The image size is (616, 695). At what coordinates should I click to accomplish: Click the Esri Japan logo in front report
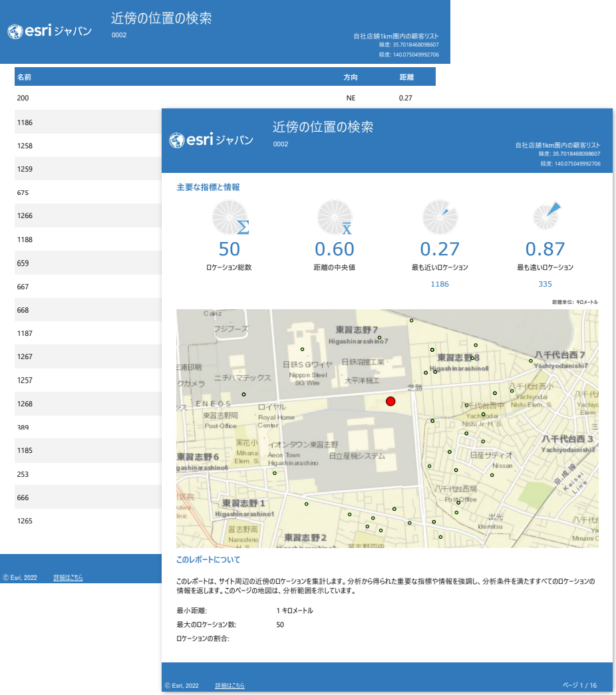211,140
